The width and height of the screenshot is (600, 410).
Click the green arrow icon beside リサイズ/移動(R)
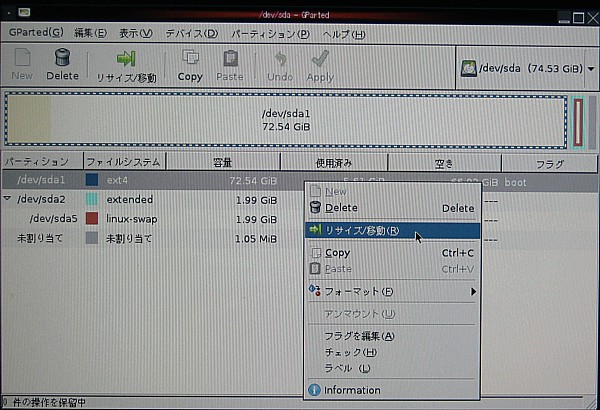point(315,230)
